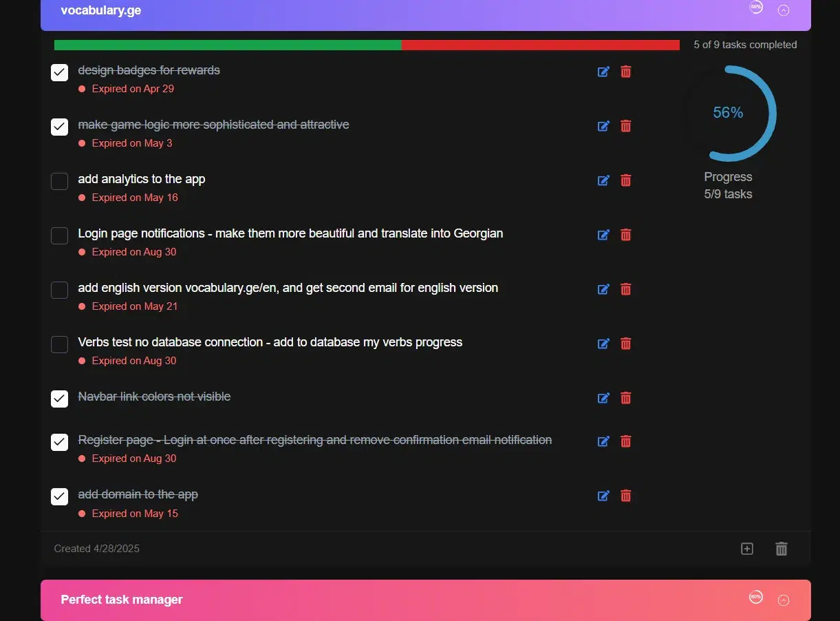The height and width of the screenshot is (621, 840).
Task: Click 'Expired on May 21' due date
Action: click(135, 306)
